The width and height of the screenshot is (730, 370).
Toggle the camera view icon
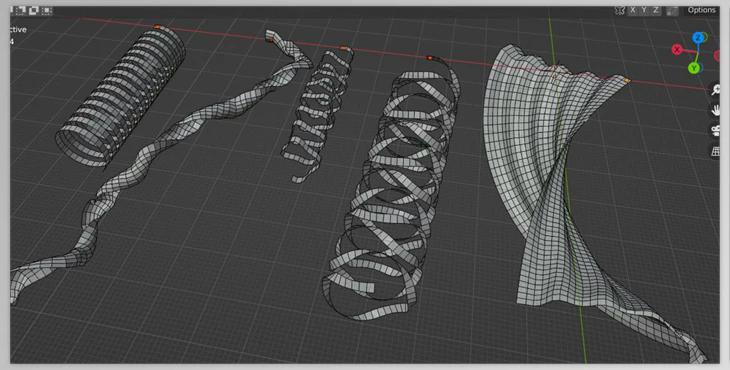point(716,131)
